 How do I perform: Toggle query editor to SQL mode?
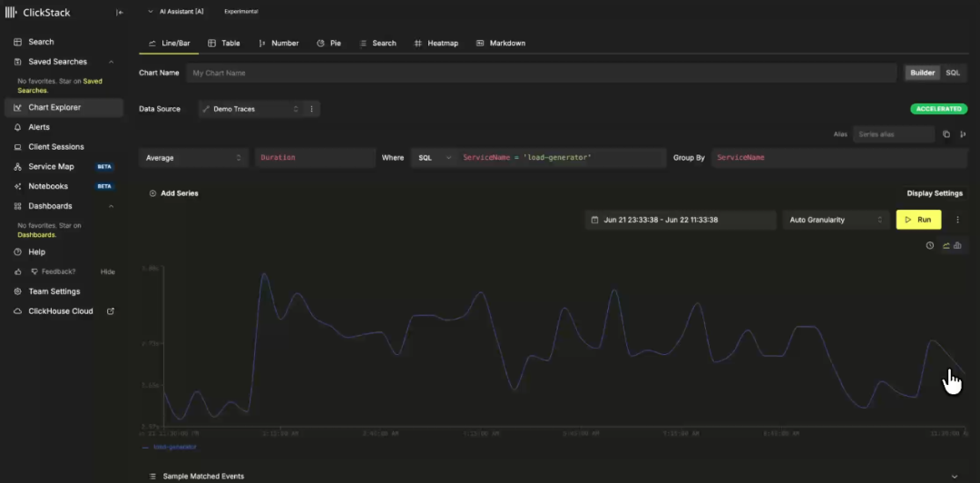click(x=953, y=73)
